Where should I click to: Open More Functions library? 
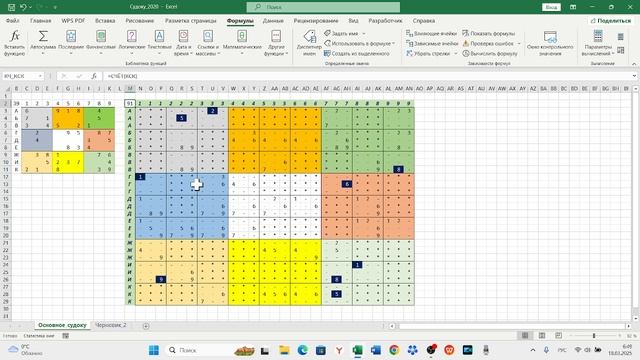click(x=276, y=42)
